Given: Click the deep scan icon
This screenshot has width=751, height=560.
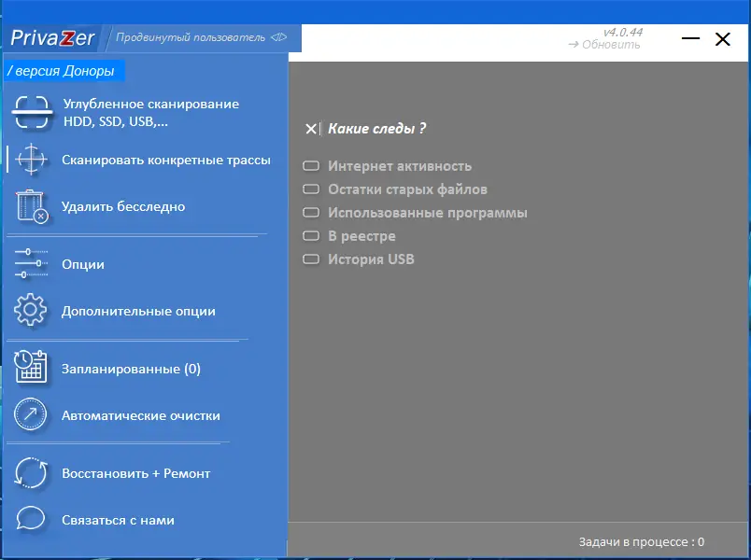Looking at the screenshot, I should point(32,112).
